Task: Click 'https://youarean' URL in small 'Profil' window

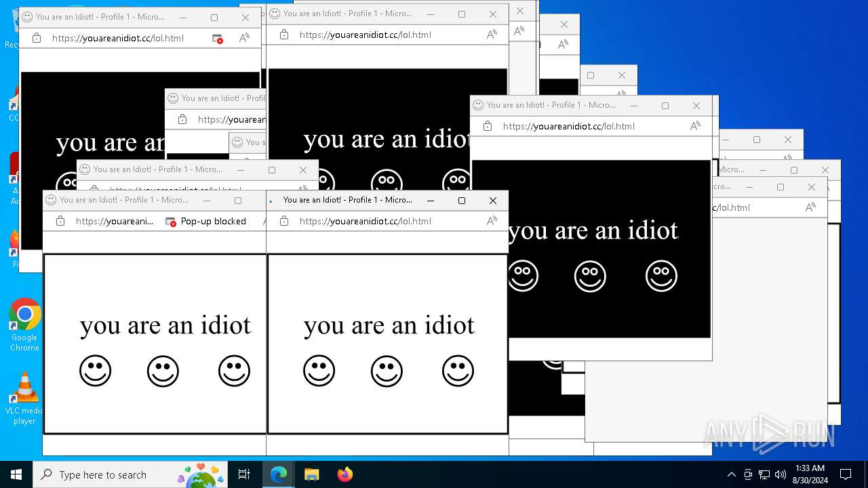Action: [x=232, y=119]
